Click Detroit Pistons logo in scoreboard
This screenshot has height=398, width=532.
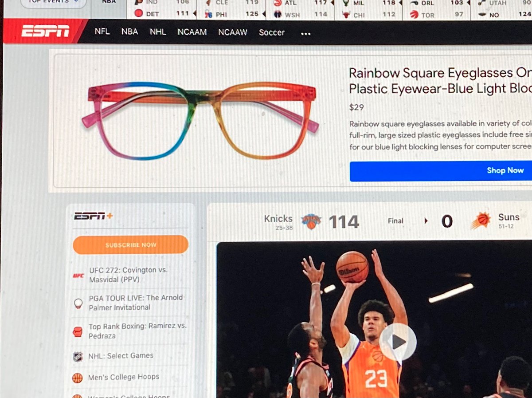coord(139,13)
